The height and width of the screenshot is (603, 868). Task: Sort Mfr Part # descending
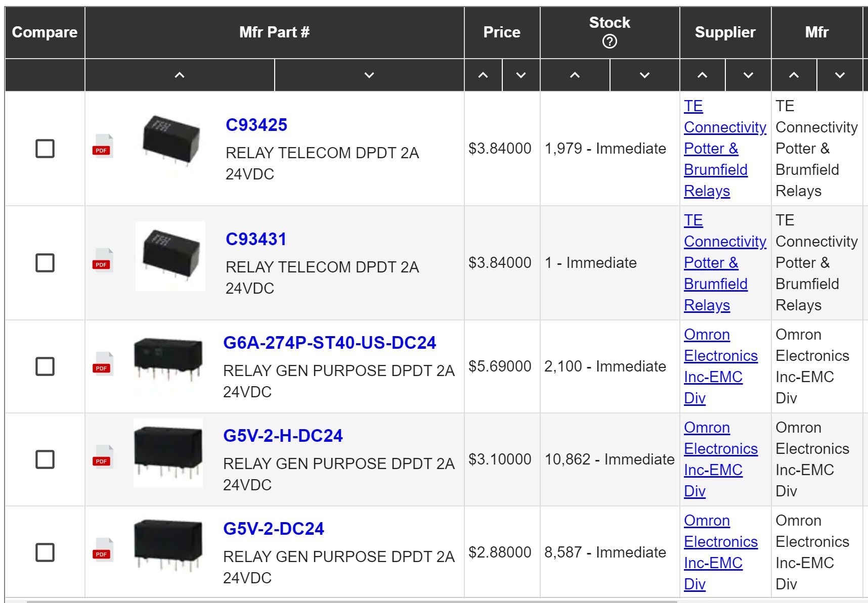point(369,75)
